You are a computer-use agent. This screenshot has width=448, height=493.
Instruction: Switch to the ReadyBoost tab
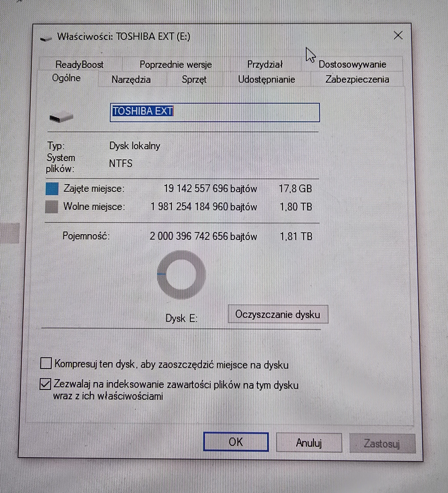tap(80, 65)
